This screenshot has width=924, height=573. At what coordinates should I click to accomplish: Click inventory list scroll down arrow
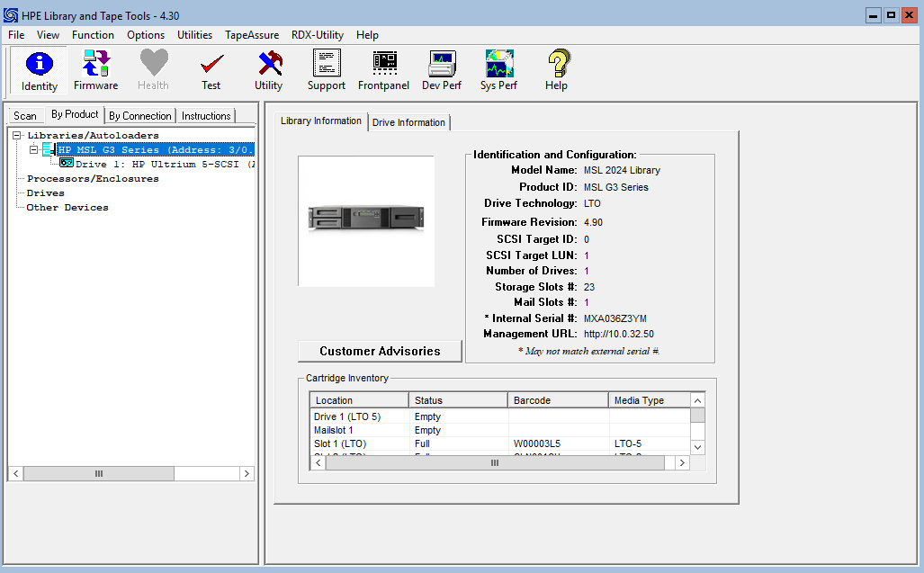[x=697, y=447]
